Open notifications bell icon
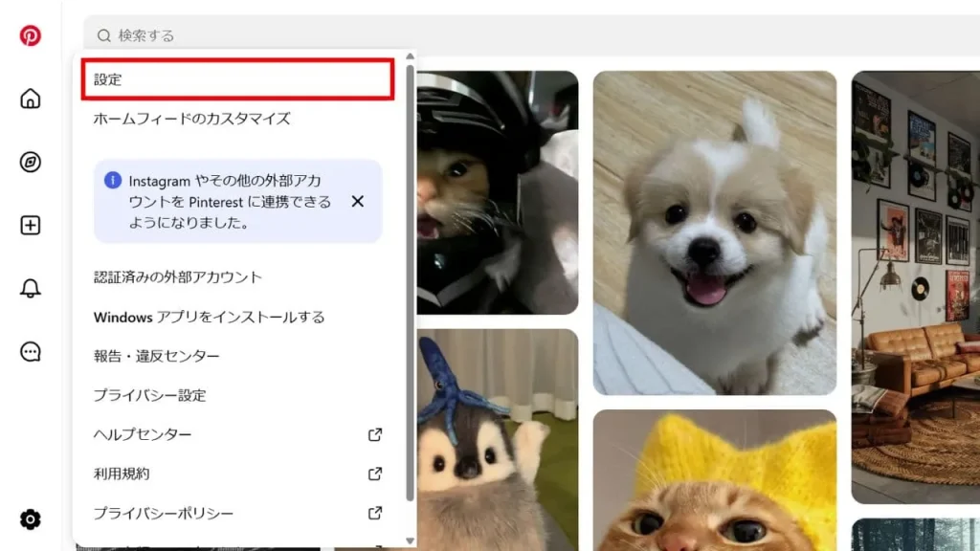 30,288
